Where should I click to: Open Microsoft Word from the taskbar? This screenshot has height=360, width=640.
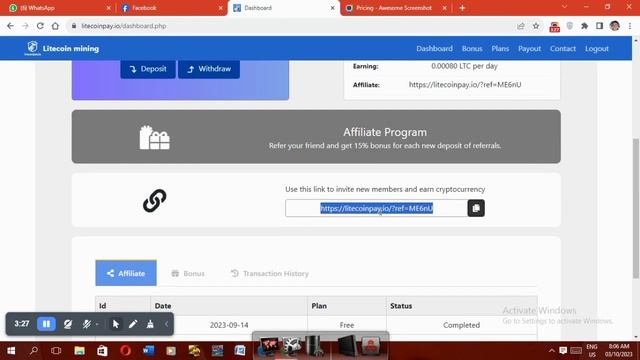click(149, 351)
